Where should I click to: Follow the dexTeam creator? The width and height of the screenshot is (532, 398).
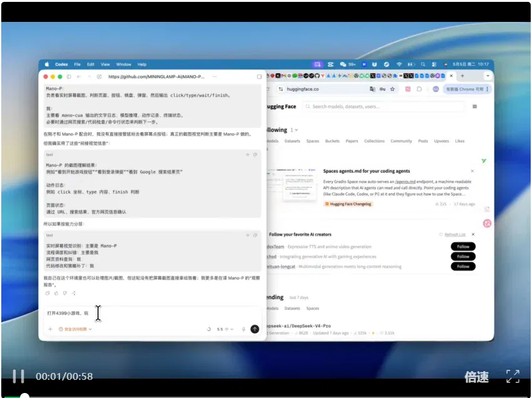pyautogui.click(x=463, y=247)
